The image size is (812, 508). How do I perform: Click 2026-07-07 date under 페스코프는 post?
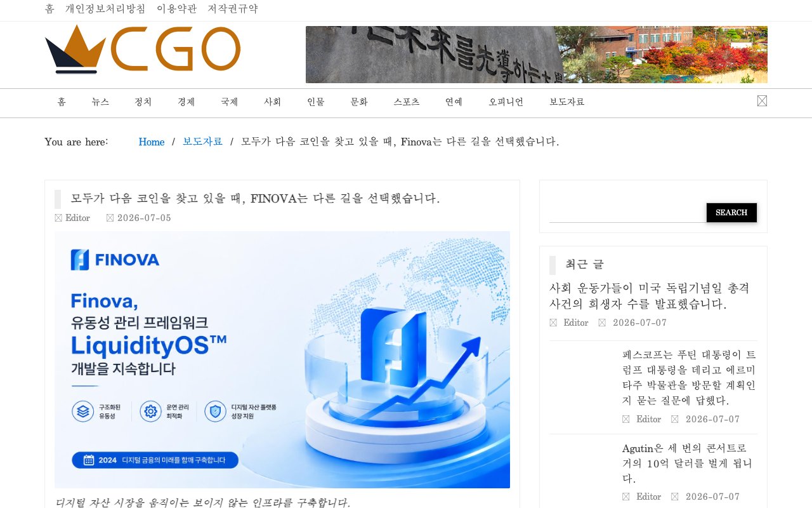(712, 419)
